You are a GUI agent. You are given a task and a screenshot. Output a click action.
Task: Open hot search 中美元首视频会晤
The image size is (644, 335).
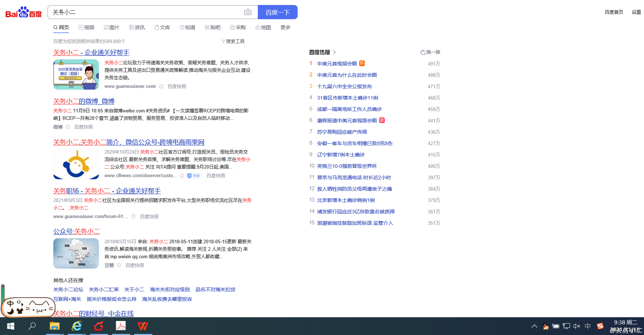337,64
